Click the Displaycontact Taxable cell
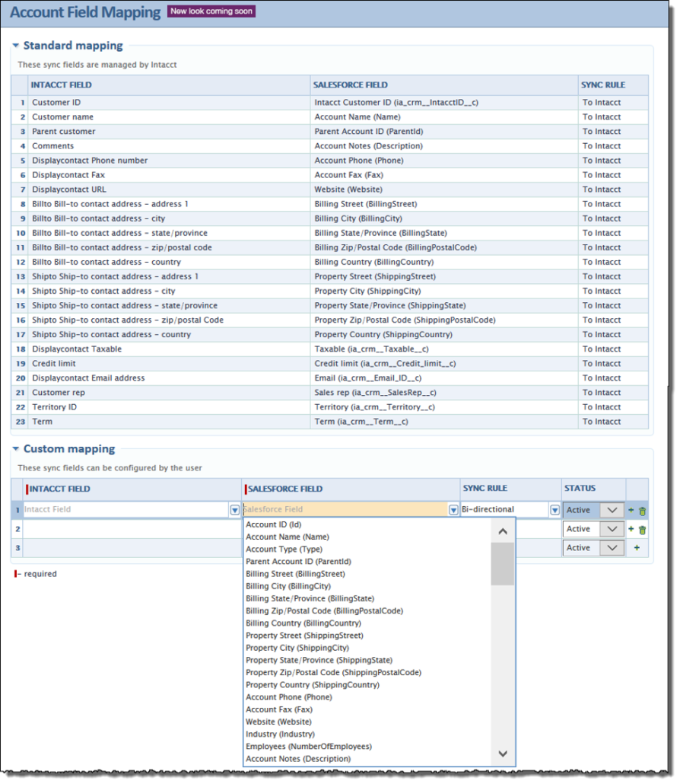This screenshot has width=680, height=784. click(169, 349)
